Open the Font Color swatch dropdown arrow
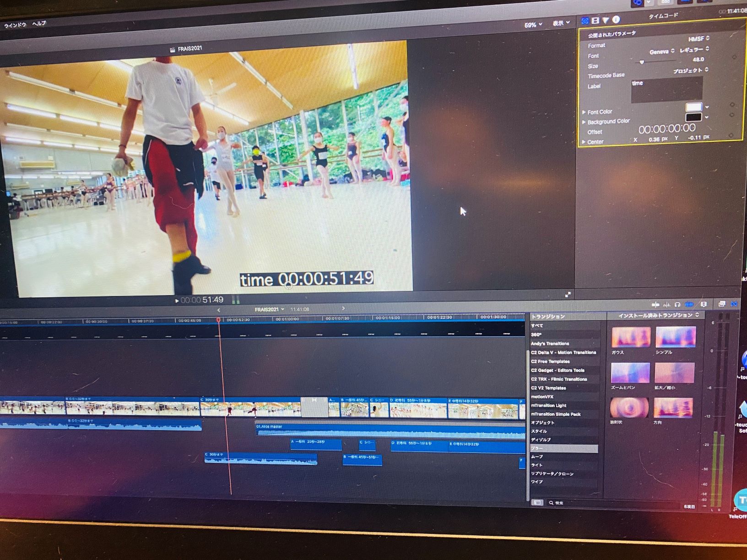Screen dimensions: 747x560 pos(707,107)
